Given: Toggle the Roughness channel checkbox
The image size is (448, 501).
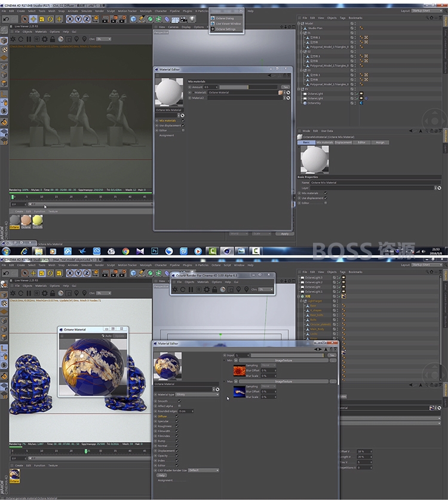Looking at the screenshot, I should point(177,426).
